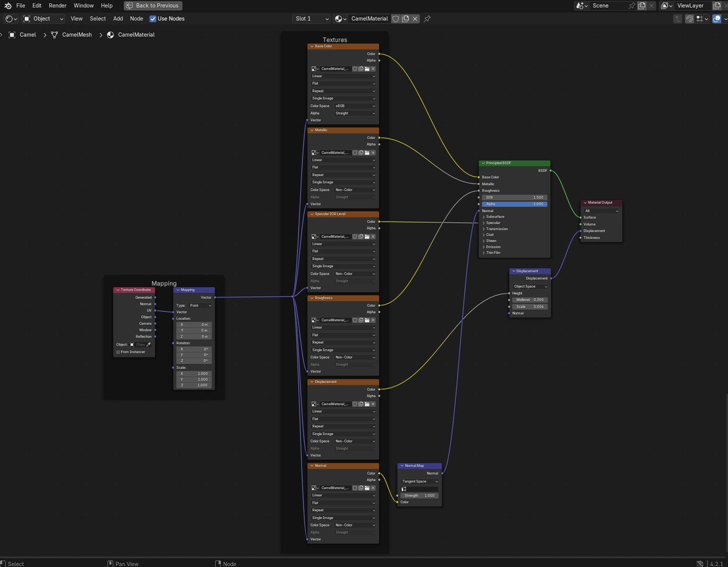Click the parent node tree arrow icon

tap(678, 18)
